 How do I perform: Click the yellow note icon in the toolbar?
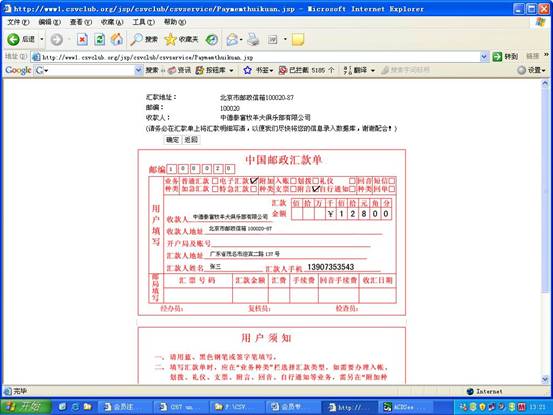pos(298,39)
